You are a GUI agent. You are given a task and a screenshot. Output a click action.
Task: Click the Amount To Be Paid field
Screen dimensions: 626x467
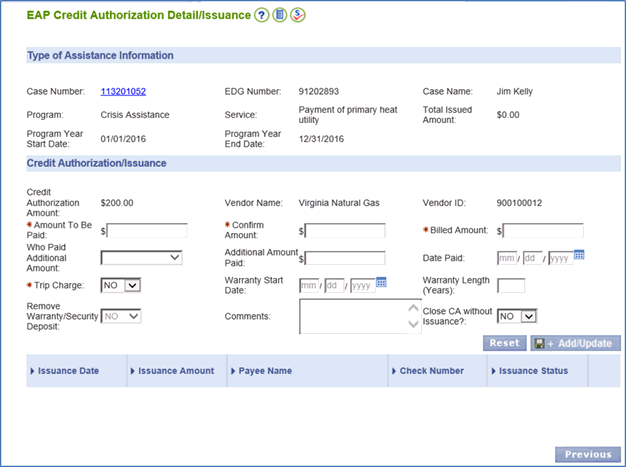pos(147,231)
